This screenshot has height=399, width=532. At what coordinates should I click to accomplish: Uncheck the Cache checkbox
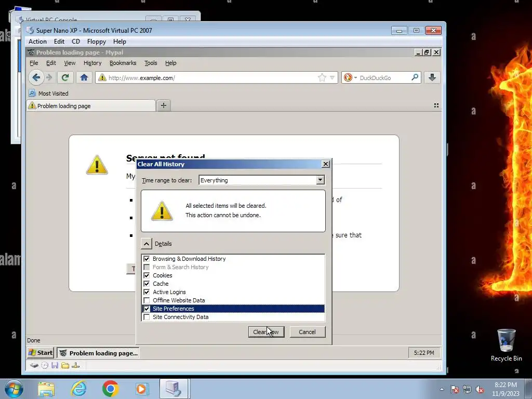[147, 284]
